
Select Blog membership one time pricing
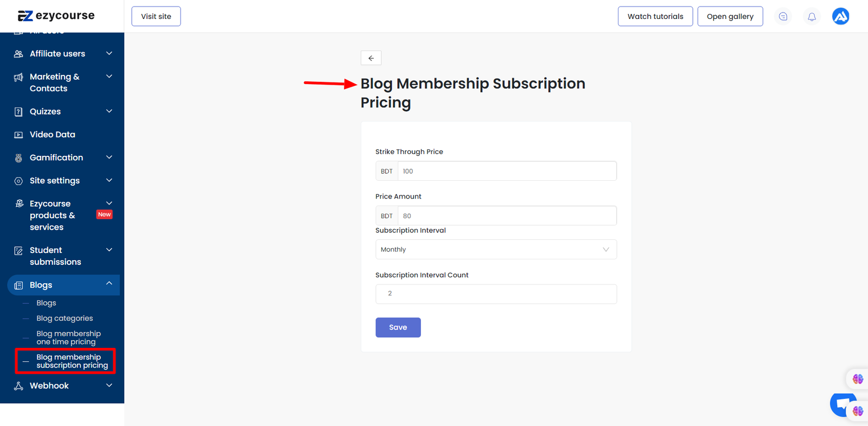point(68,338)
